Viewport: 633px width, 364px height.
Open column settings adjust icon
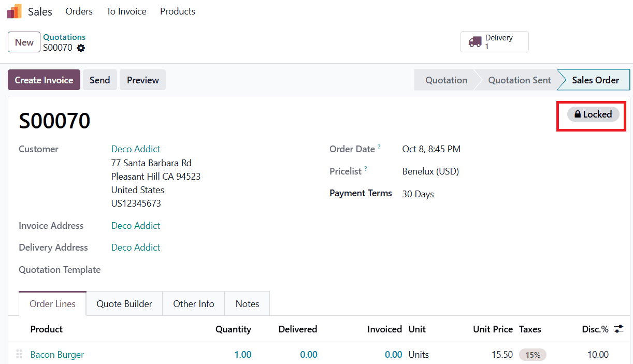(618, 329)
